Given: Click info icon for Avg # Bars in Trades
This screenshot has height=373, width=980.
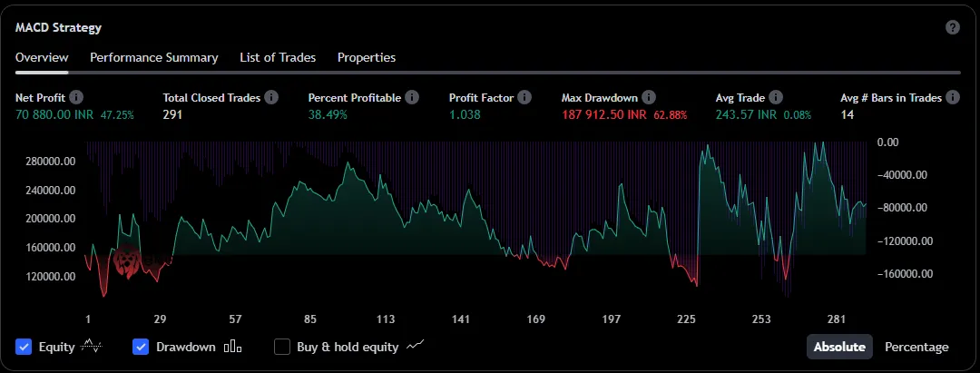Looking at the screenshot, I should 952,97.
